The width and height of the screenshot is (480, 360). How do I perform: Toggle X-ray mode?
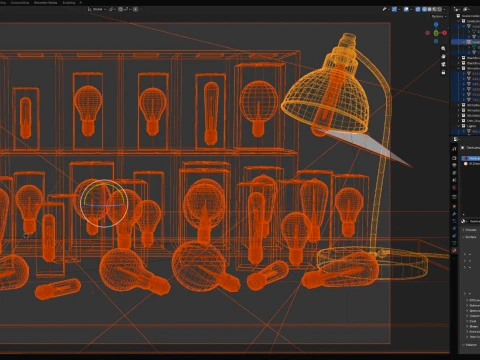tap(418, 9)
